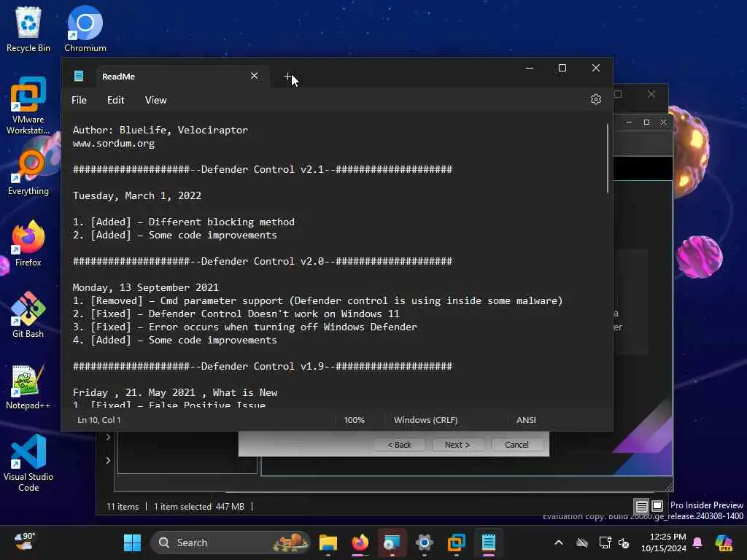
Task: Open VMware Workstation in the taskbar
Action: [457, 542]
